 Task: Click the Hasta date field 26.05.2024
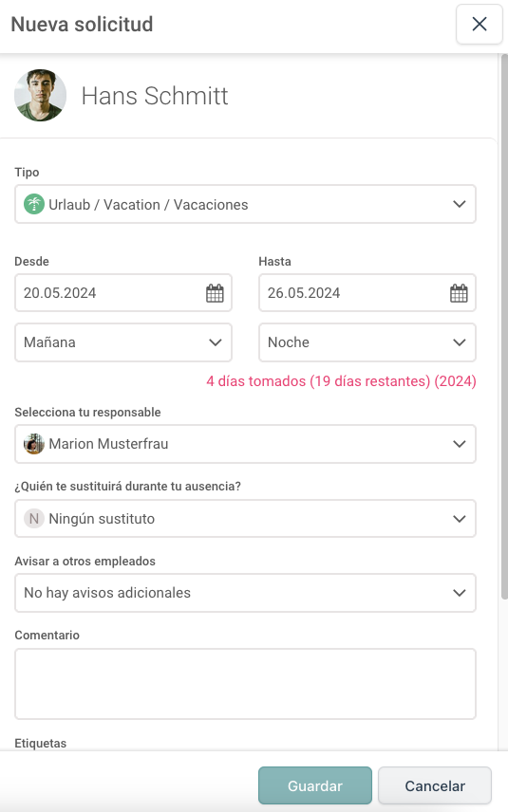367,293
